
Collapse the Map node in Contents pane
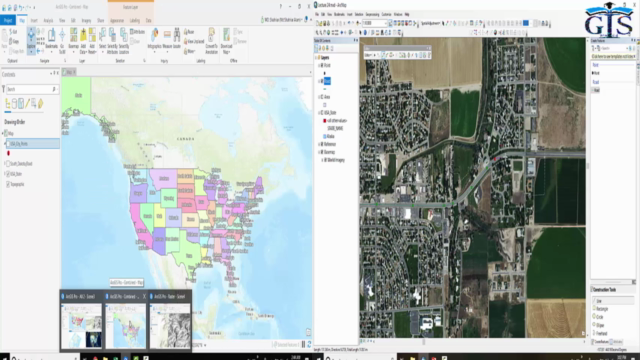click(2, 133)
